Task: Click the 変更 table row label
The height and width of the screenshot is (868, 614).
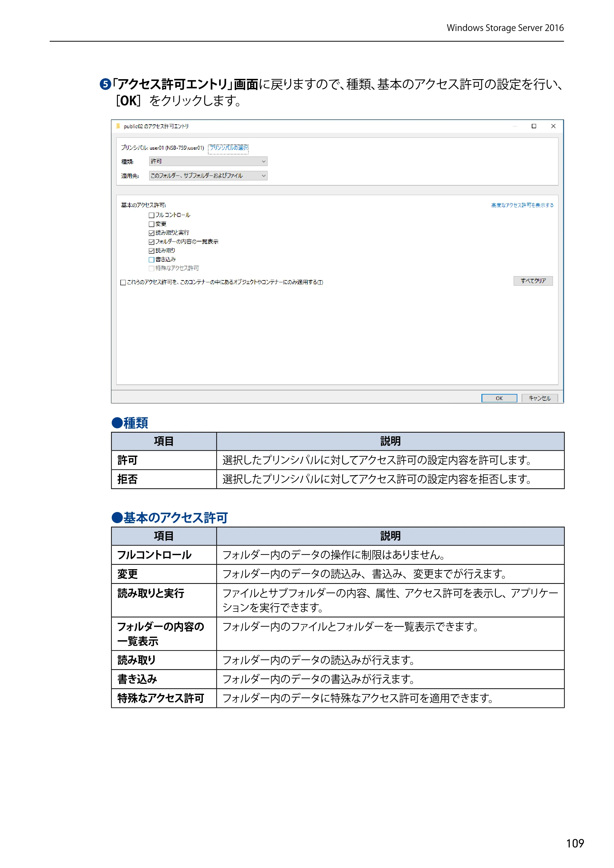Action: click(127, 574)
